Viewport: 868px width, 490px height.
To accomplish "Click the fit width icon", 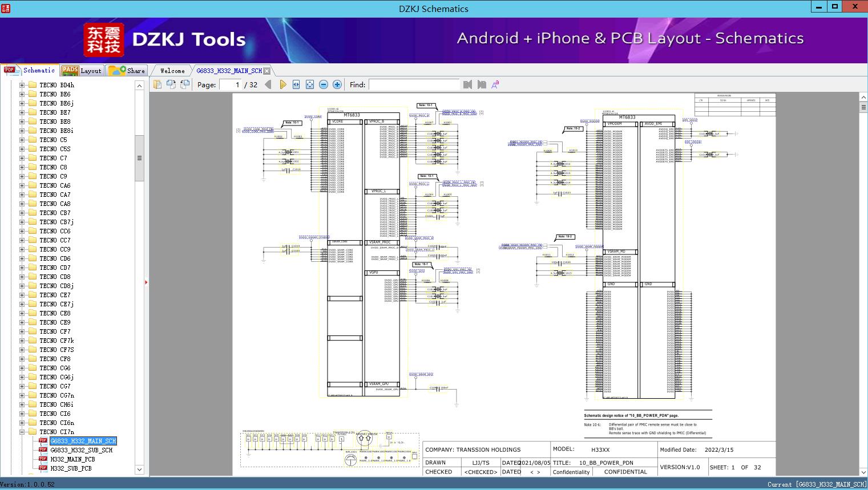I will (296, 84).
